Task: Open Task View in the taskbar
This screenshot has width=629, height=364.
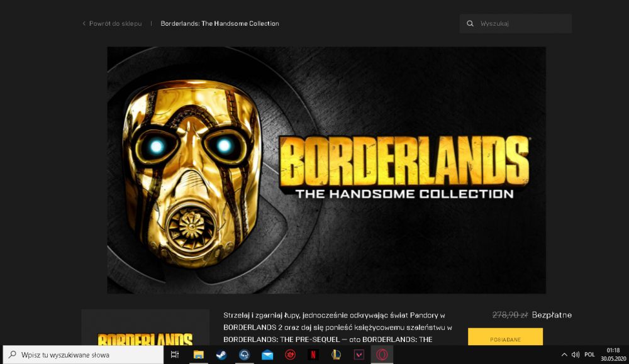Action: (175, 355)
